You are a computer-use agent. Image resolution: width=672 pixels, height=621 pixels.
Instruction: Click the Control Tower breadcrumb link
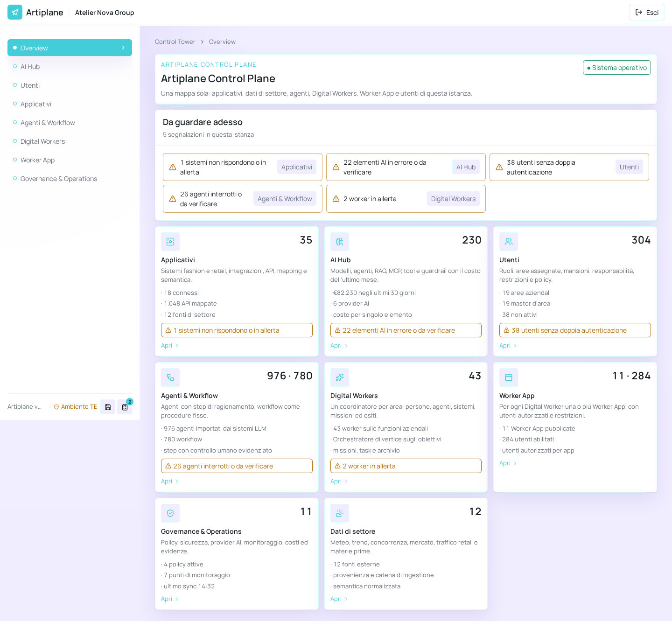pyautogui.click(x=175, y=42)
